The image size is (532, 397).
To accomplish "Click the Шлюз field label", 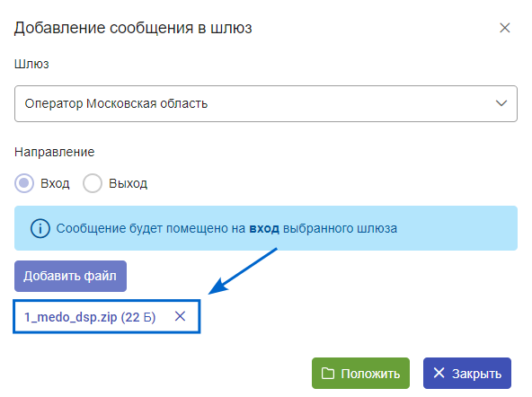I will pos(31,64).
